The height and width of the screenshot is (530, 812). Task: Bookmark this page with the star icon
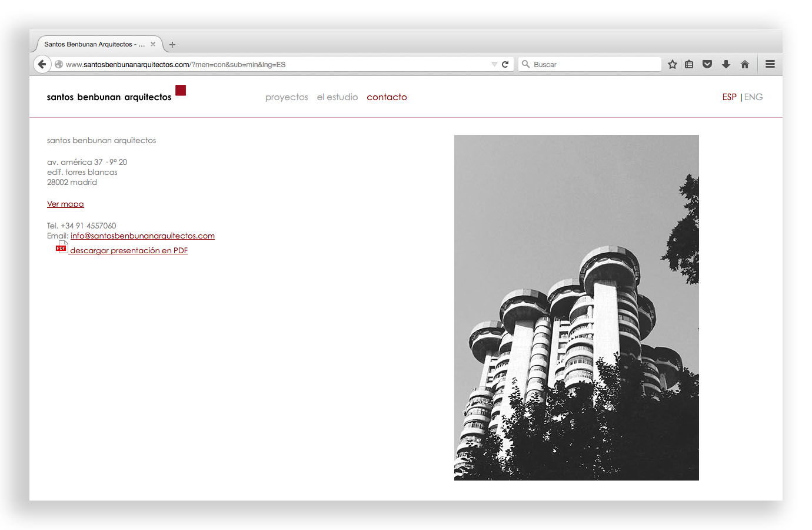pos(672,64)
